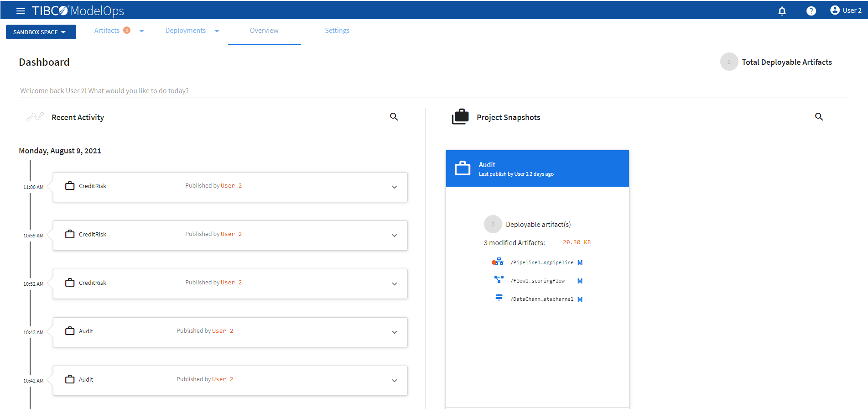
Task: Expand the 11:00 AM CreditRisk activity
Action: click(x=395, y=187)
